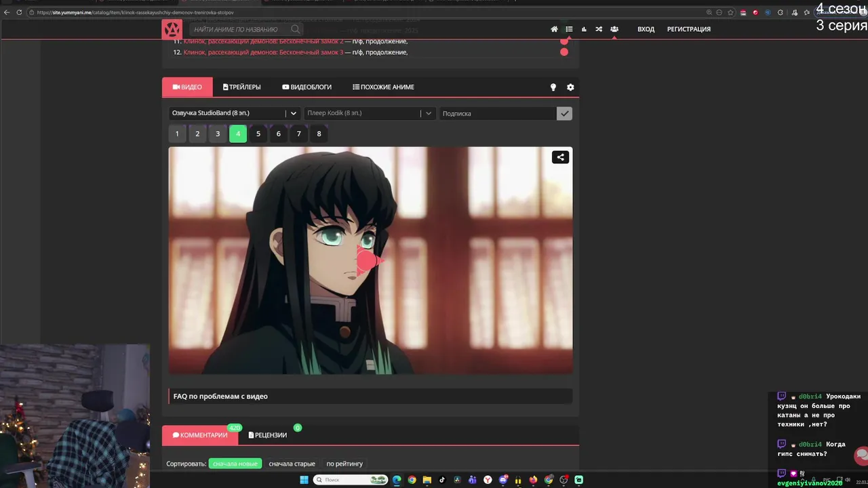Select the highlighted episode 4
The height and width of the screenshot is (488, 868).
pos(238,134)
